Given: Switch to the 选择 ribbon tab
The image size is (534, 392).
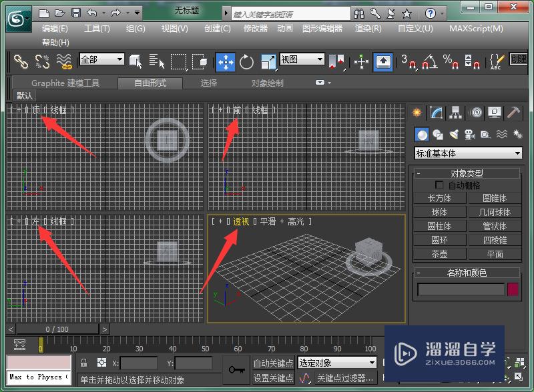Looking at the screenshot, I should (x=209, y=83).
